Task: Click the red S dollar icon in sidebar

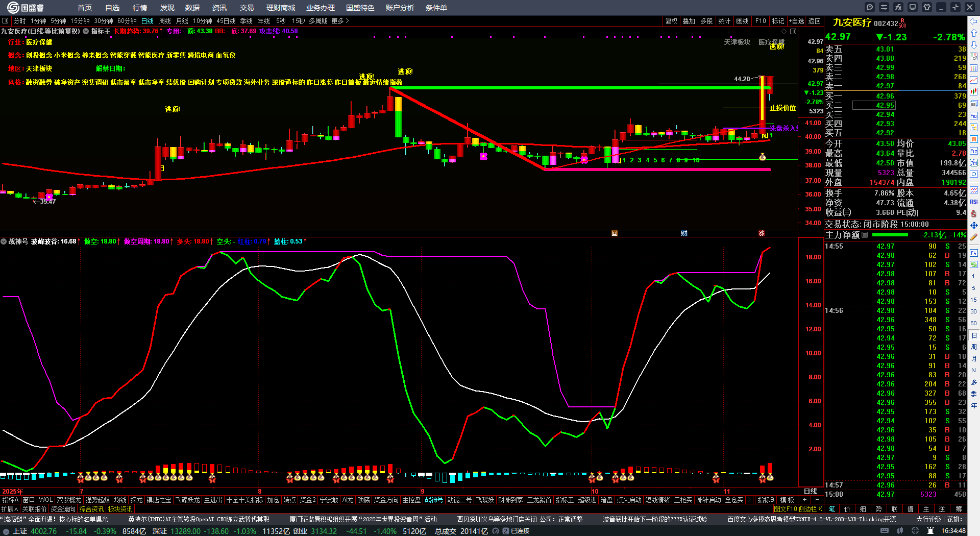Action: point(974,213)
